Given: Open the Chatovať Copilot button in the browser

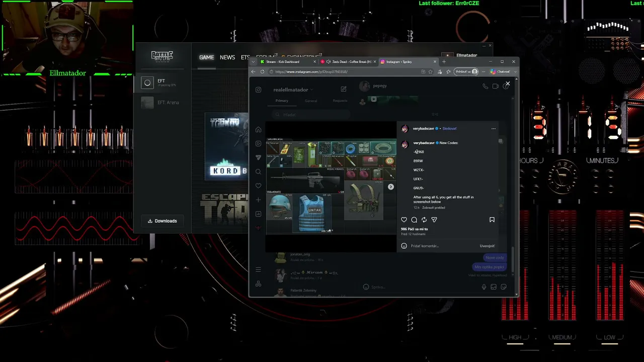Looking at the screenshot, I should point(500,72).
